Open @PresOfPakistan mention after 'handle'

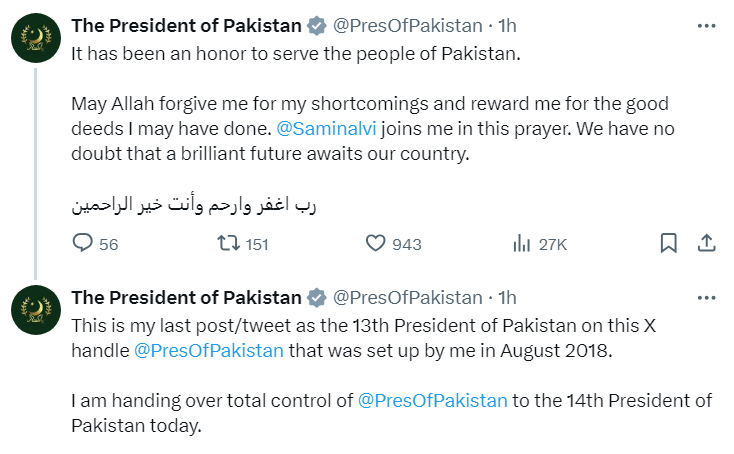209,349
